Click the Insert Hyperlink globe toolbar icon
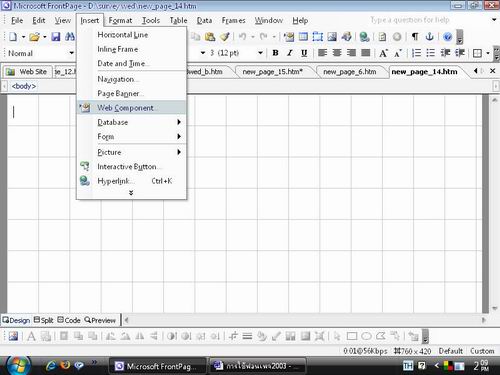The height and width of the screenshot is (375, 500). coord(364,37)
